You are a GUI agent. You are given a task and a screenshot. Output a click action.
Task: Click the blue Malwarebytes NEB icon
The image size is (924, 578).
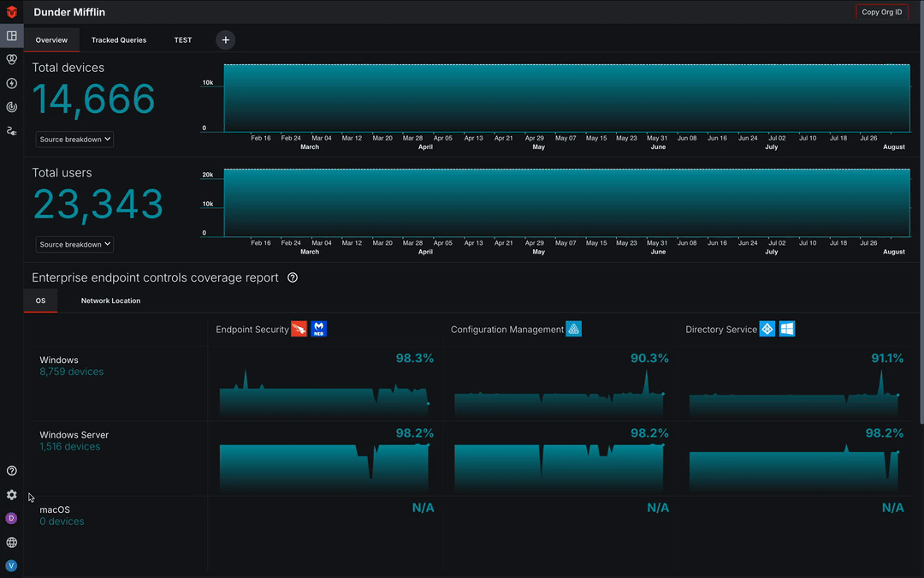point(319,329)
